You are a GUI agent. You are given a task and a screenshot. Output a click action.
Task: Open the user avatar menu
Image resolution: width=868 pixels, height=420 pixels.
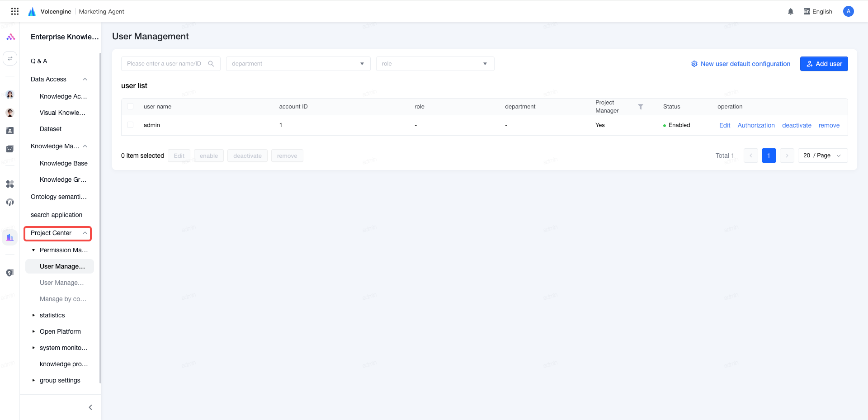point(849,11)
